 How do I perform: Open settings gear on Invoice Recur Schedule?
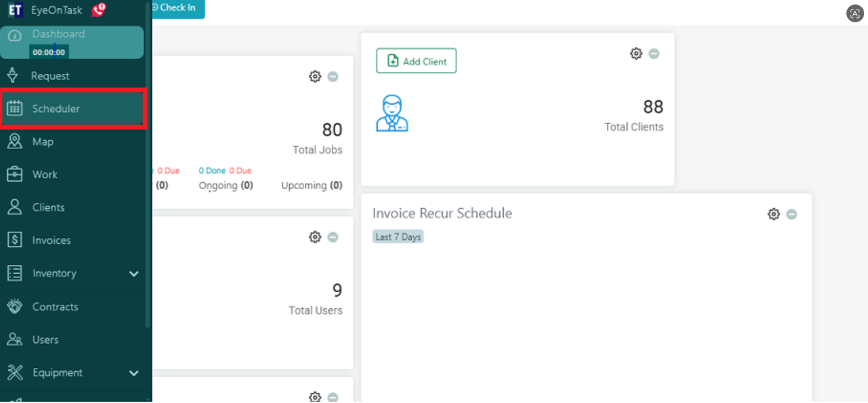tap(773, 214)
